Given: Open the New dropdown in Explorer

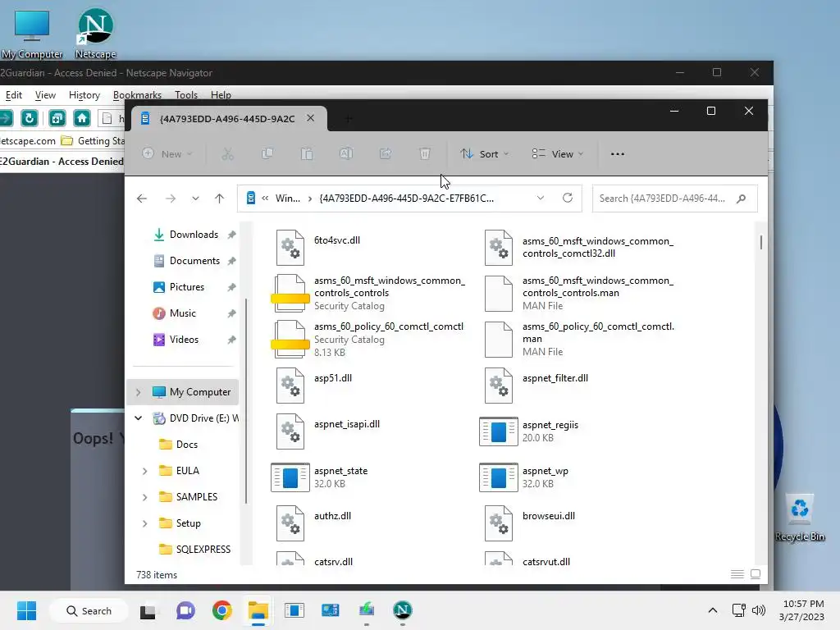Looking at the screenshot, I should (167, 154).
